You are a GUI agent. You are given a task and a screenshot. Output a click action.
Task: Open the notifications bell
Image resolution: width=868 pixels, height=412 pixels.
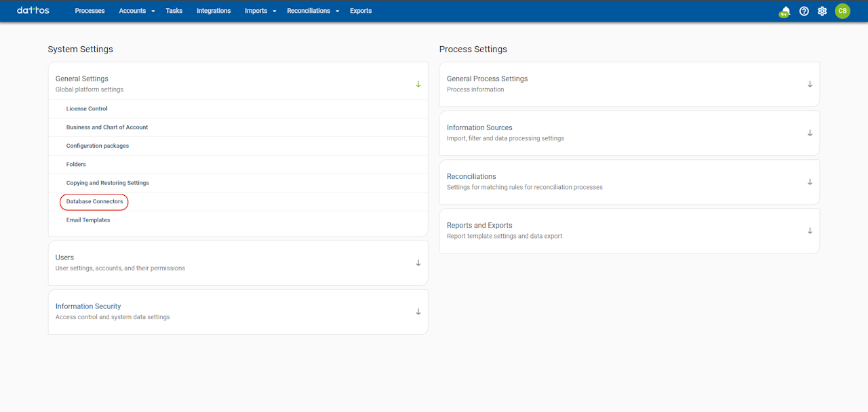pyautogui.click(x=785, y=11)
